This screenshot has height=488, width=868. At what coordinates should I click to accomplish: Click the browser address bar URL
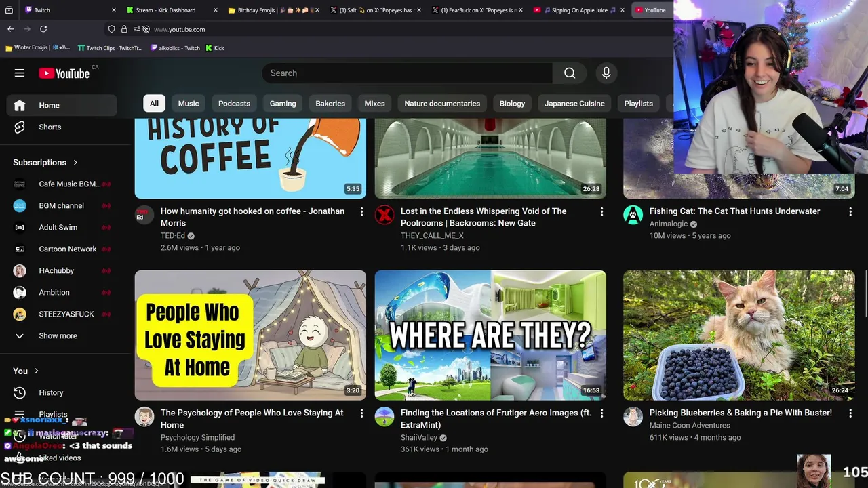[180, 30]
